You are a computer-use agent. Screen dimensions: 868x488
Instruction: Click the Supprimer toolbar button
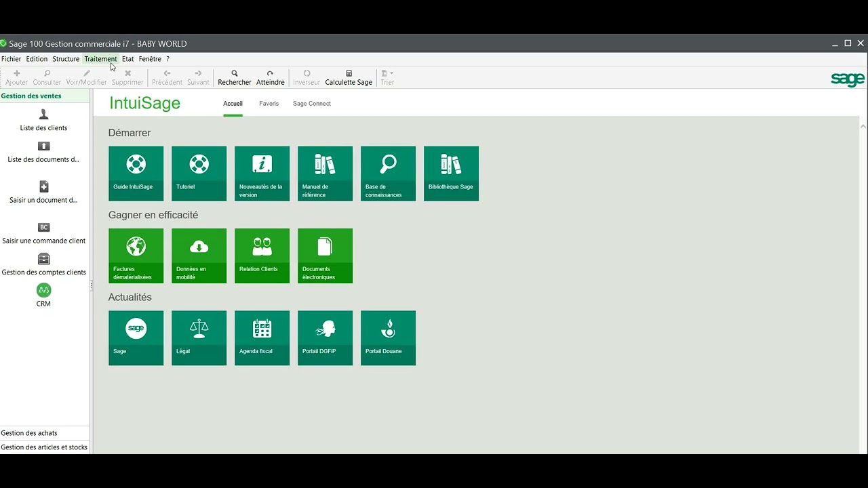point(127,77)
